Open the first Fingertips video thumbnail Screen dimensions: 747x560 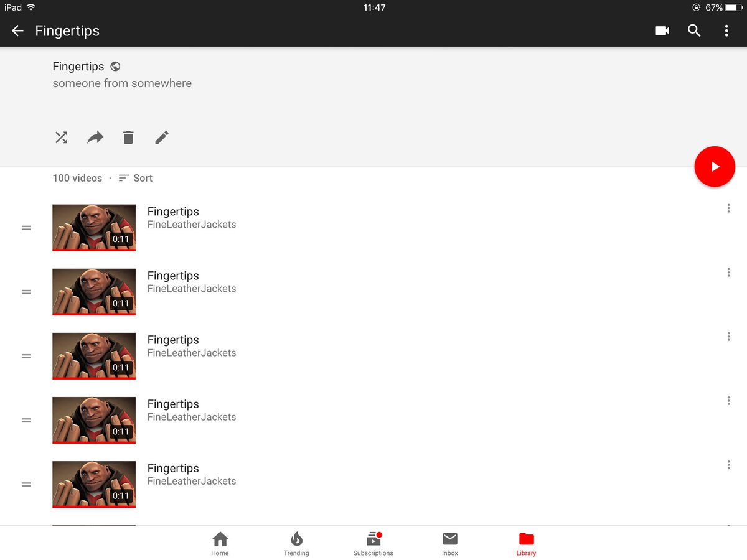[94, 228]
